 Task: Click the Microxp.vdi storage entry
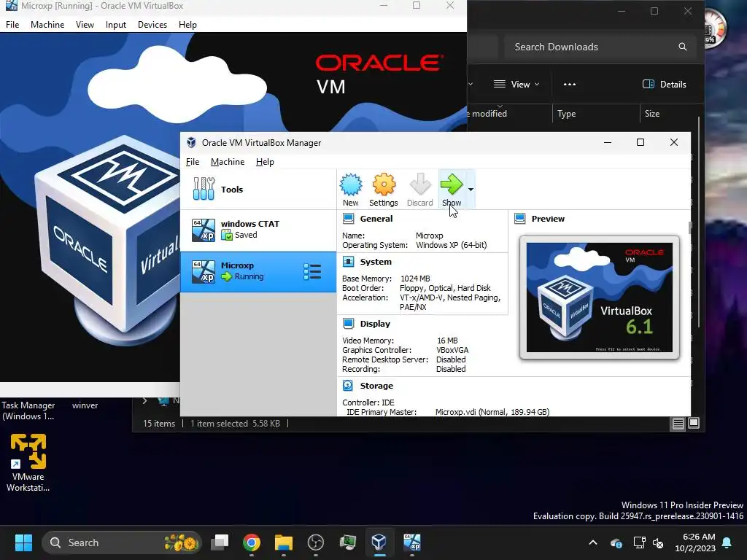pyautogui.click(x=492, y=412)
